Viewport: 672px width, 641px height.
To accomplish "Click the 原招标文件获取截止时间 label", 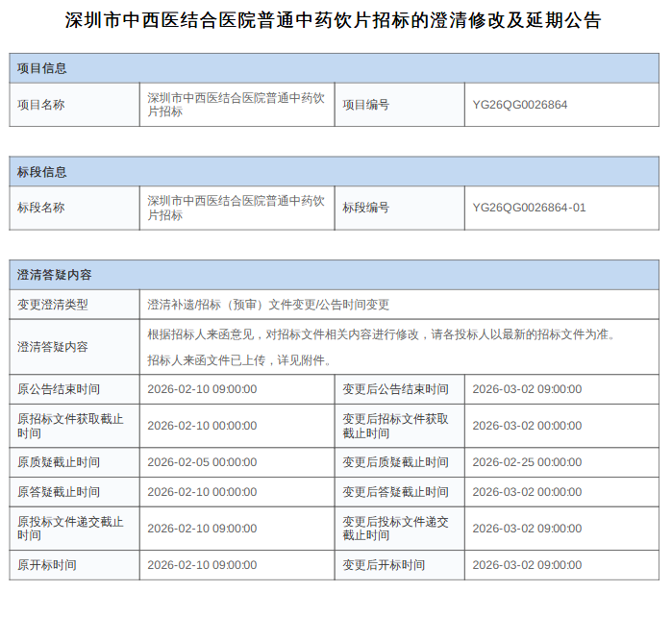I will point(70,426).
